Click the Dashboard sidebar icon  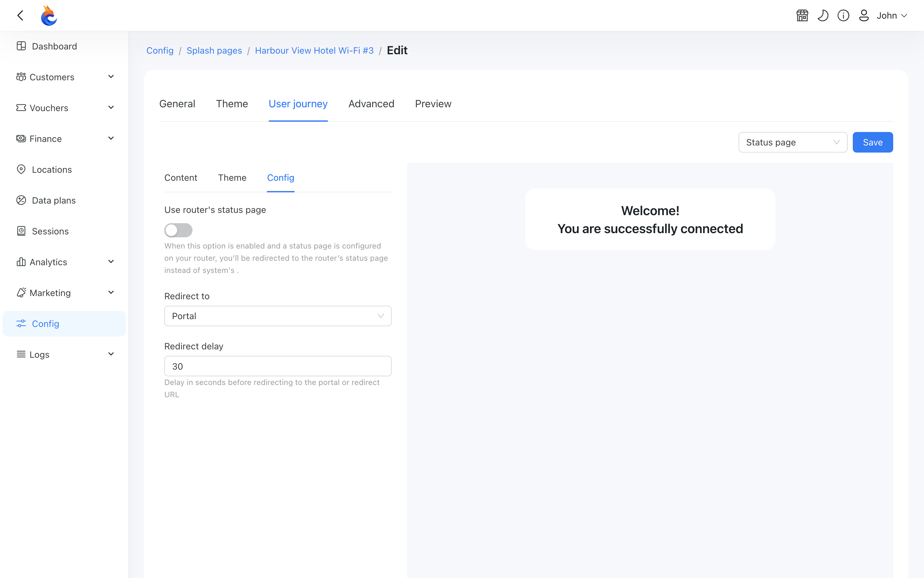pos(21,46)
